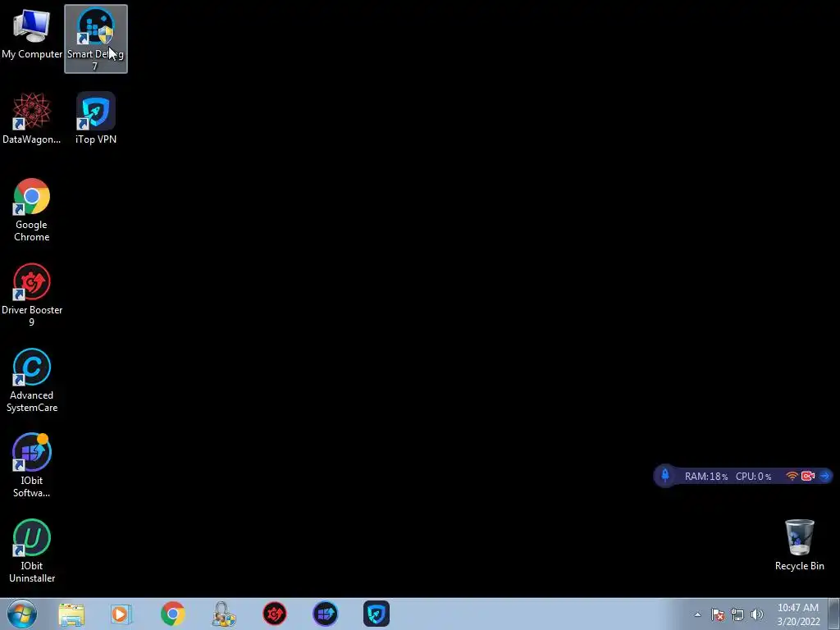Open iTop VPN from the taskbar
The height and width of the screenshot is (630, 840).
tap(376, 614)
